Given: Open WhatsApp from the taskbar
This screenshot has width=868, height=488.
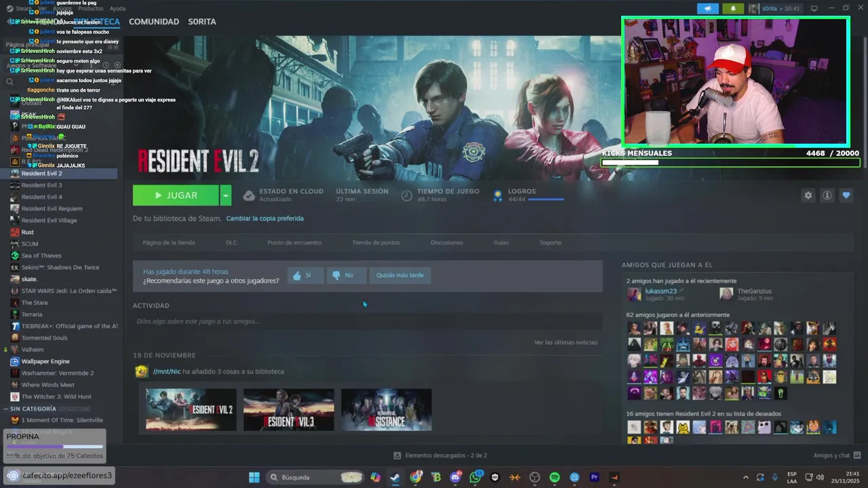Looking at the screenshot, I should [x=475, y=477].
